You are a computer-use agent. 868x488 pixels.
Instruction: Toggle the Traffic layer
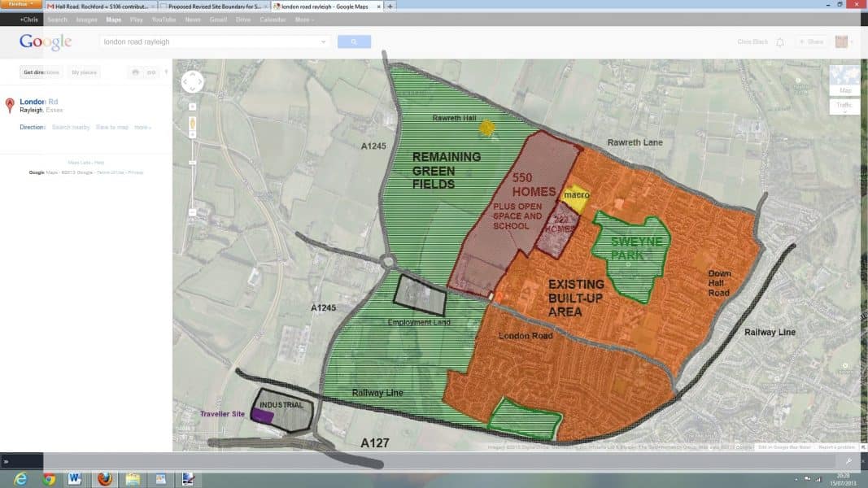pyautogui.click(x=844, y=106)
